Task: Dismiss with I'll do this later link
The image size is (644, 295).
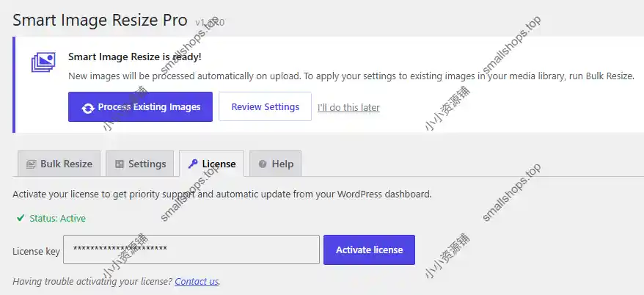Action: tap(348, 108)
